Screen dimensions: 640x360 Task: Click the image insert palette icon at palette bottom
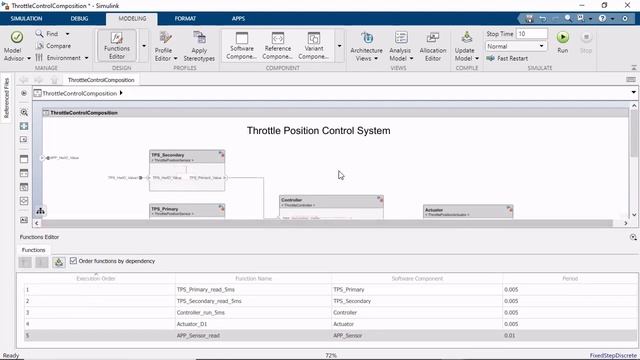24,220
